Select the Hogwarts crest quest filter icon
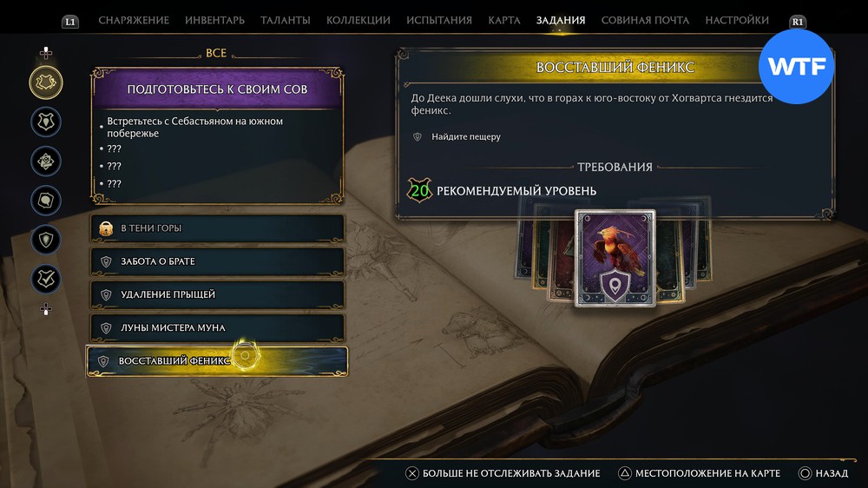Image resolution: width=868 pixels, height=488 pixels. click(46, 122)
